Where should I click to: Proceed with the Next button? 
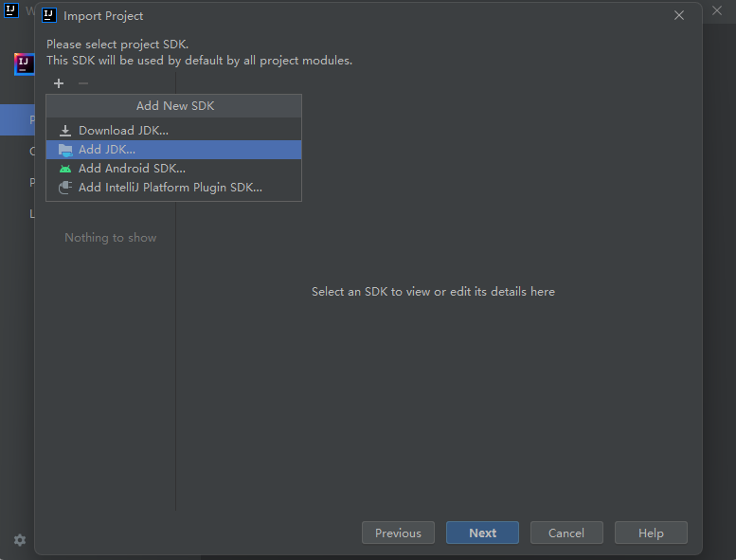[482, 533]
